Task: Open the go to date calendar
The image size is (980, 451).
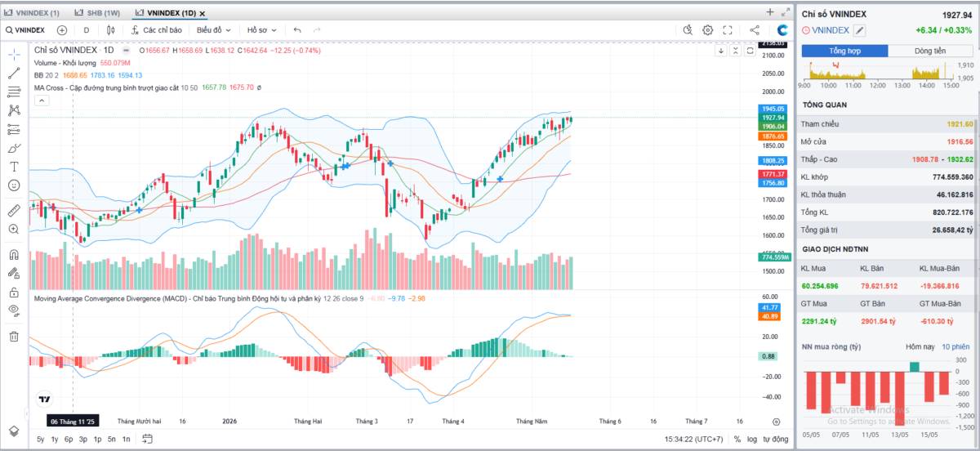Action: 147,440
